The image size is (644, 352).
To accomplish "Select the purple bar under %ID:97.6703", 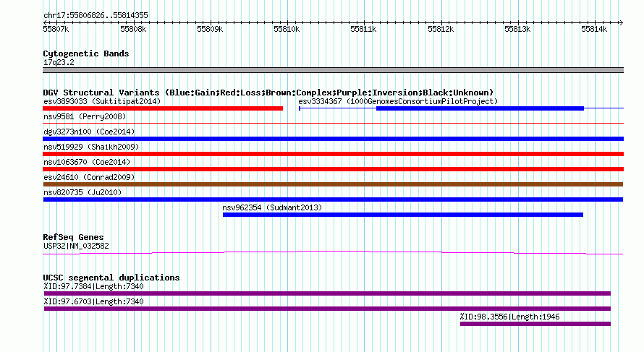I will tap(327, 309).
